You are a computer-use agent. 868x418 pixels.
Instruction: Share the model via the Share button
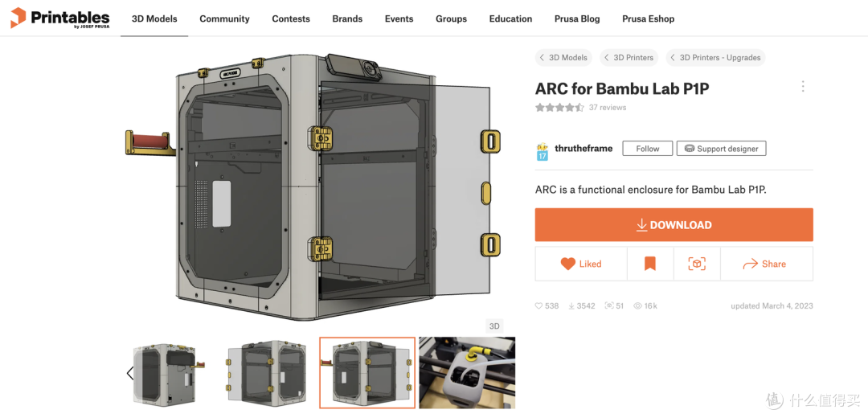click(766, 264)
